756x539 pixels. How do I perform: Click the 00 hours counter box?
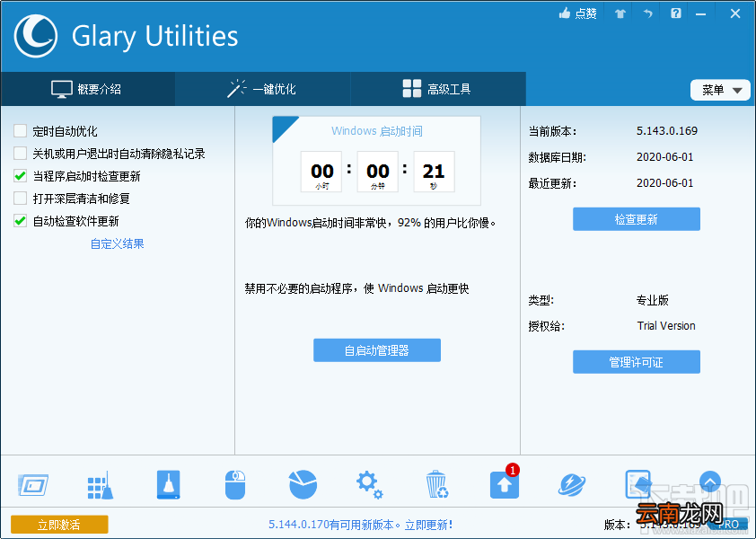coord(321,172)
